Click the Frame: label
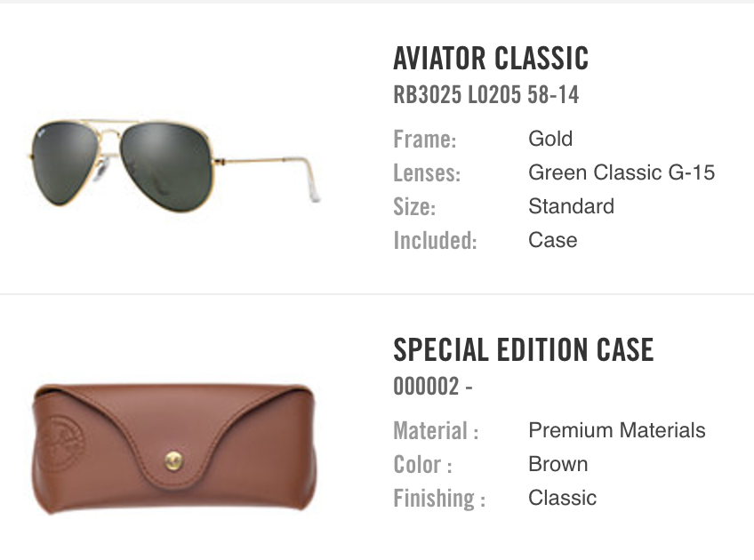This screenshot has width=754, height=560. [x=424, y=140]
